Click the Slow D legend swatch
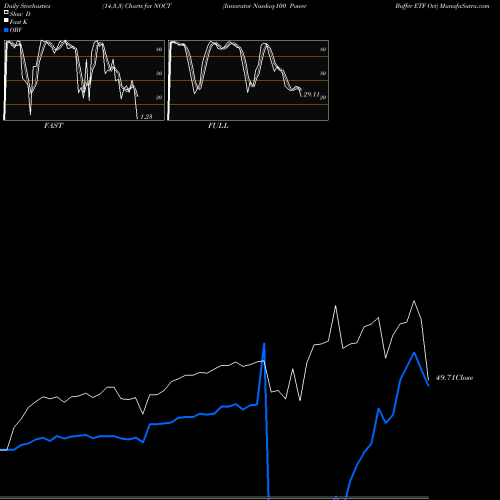 pyautogui.click(x=6, y=12)
